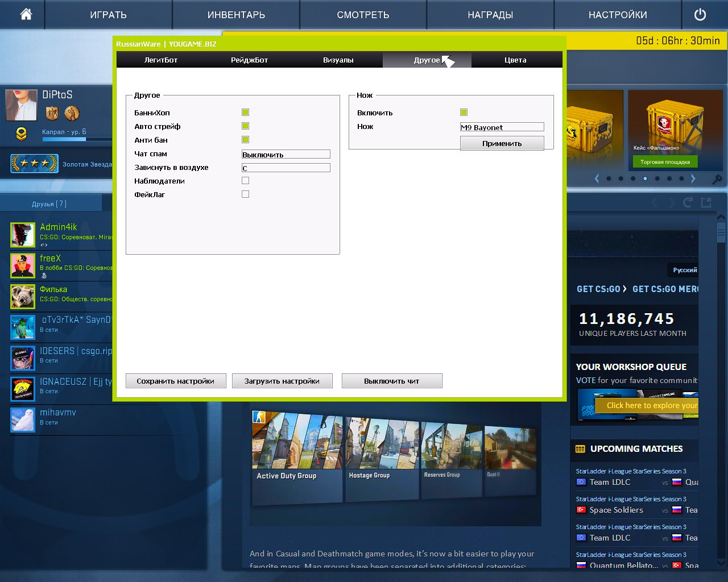This screenshot has height=582, width=728.
Task: Select the Reserves Group map card
Action: [x=452, y=459]
